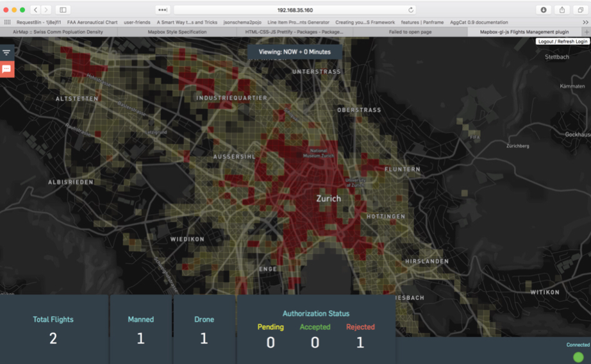
Task: Expand the bookmarks bar overflow chevron
Action: 585,22
